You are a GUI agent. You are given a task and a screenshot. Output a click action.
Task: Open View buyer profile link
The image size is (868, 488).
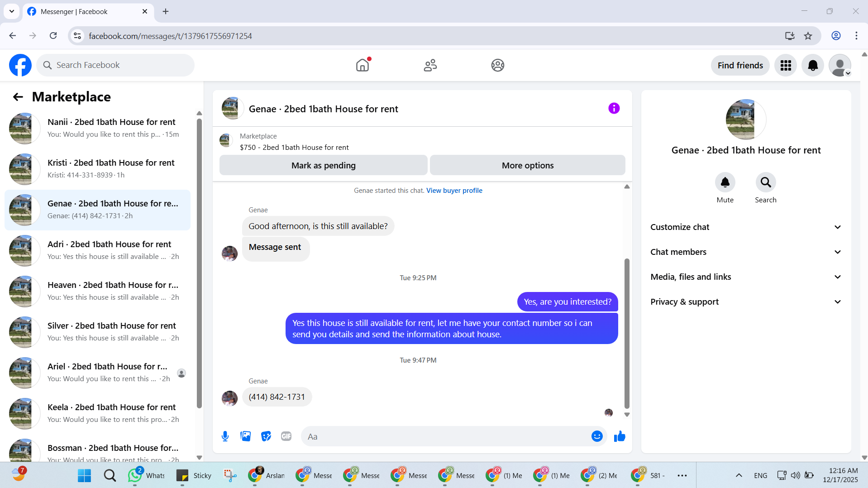(454, 191)
